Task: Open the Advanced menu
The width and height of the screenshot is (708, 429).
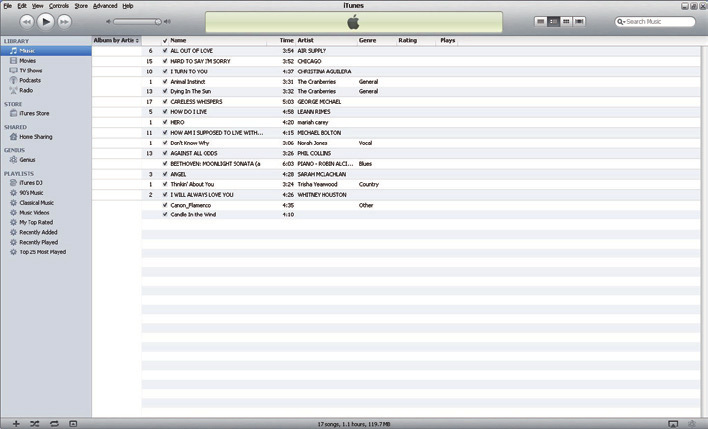Action: [x=105, y=6]
